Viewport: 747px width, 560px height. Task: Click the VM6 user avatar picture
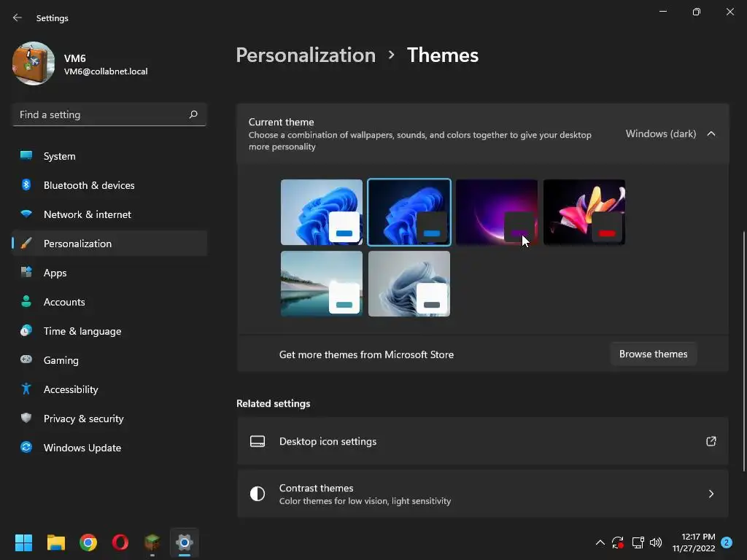point(34,63)
